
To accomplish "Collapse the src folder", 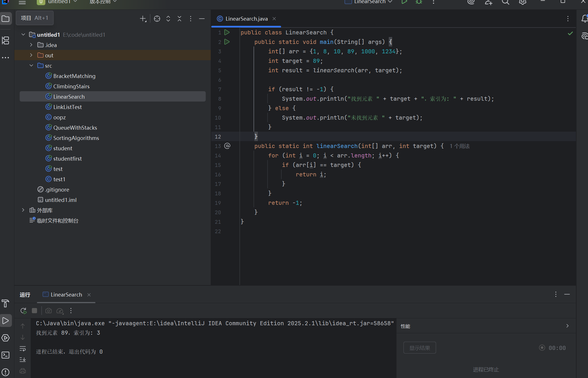I will [x=31, y=66].
